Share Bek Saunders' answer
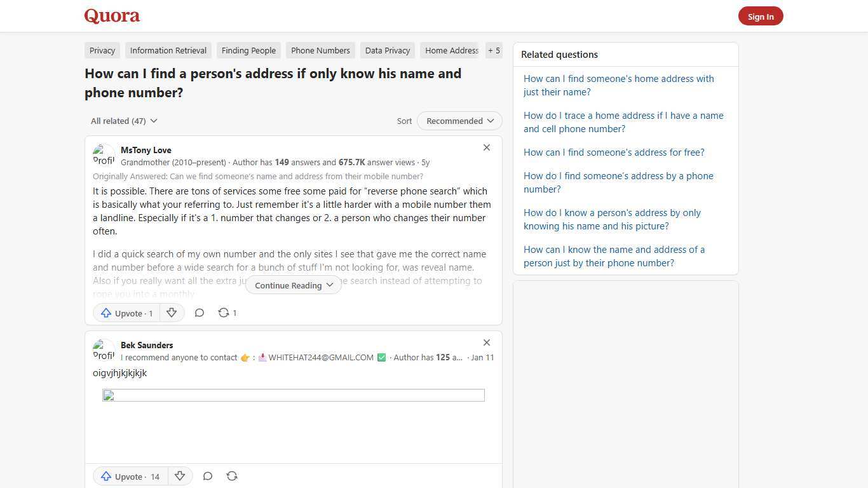Screen dimensions: 868x488 pyautogui.click(x=232, y=476)
